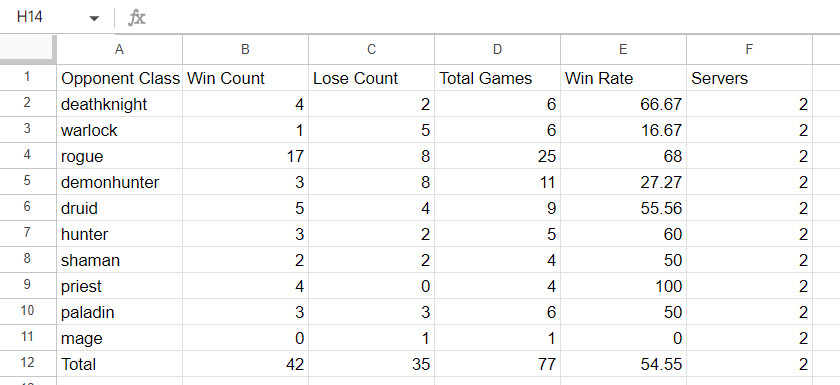Screen dimensions: 840x385
Task: Click the select-all corner box
Action: coord(27,50)
